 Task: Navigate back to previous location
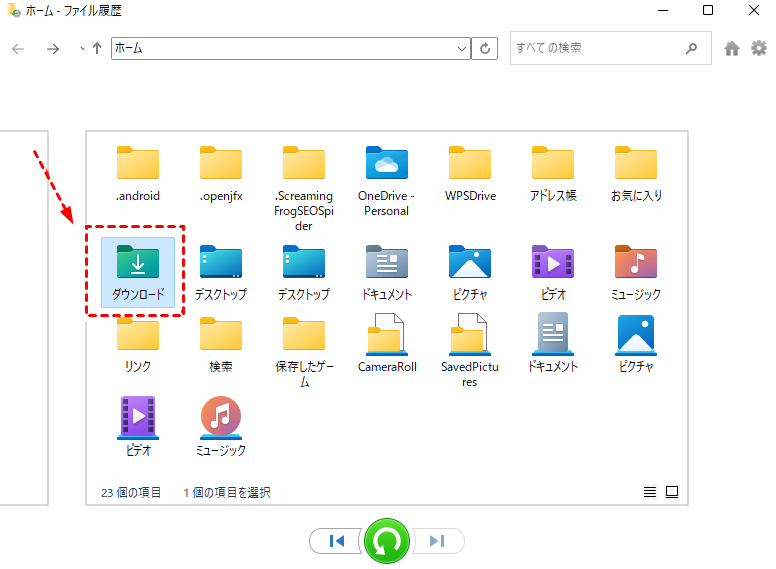click(x=18, y=48)
